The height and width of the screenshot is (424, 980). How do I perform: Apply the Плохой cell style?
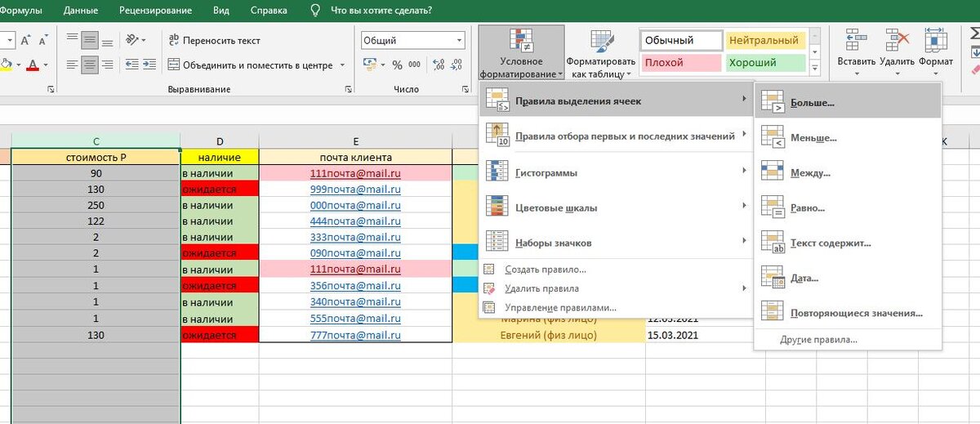(x=681, y=62)
